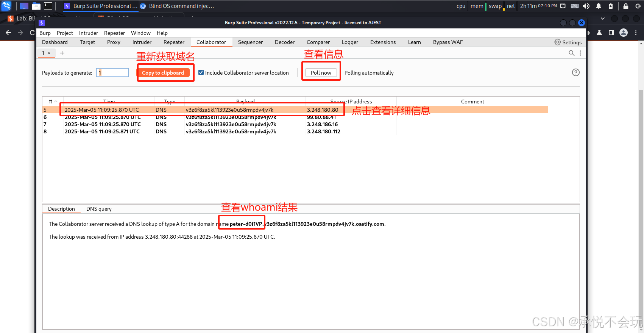This screenshot has height=333, width=644.
Task: Click the browser labs flask icon
Action: pyautogui.click(x=599, y=33)
